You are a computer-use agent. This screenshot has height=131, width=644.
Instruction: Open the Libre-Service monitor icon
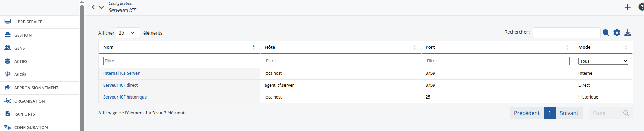[x=7, y=21]
